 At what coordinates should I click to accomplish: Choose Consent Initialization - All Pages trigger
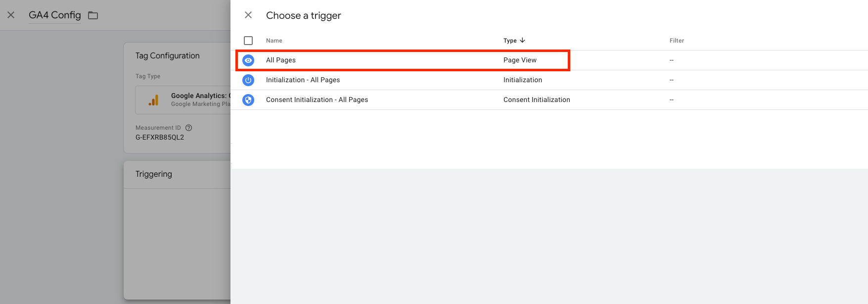tap(317, 100)
